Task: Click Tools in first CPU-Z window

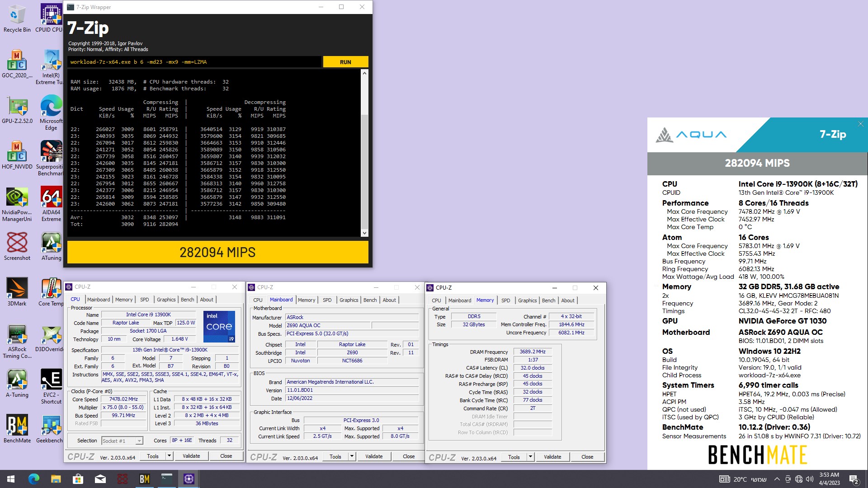Action: 153,456
